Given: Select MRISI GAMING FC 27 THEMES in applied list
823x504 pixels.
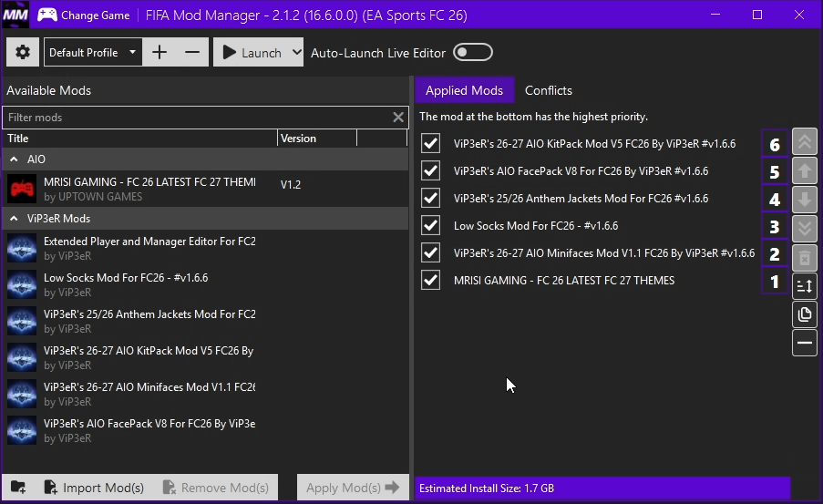Looking at the screenshot, I should pyautogui.click(x=564, y=281).
